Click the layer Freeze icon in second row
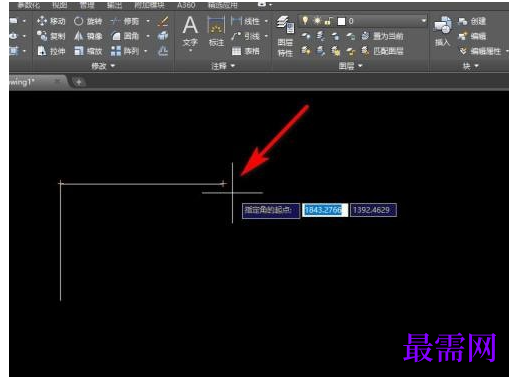515x379 pixels. 335,36
